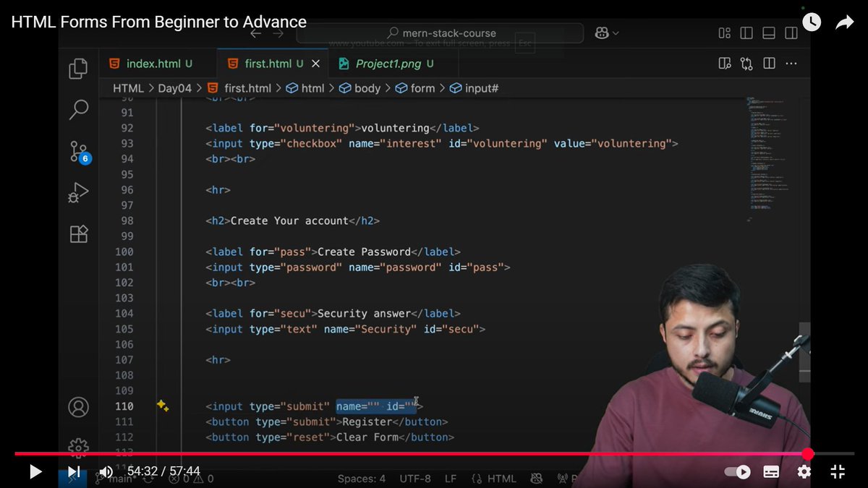Play the video
This screenshot has height=488, width=868.
[x=35, y=472]
